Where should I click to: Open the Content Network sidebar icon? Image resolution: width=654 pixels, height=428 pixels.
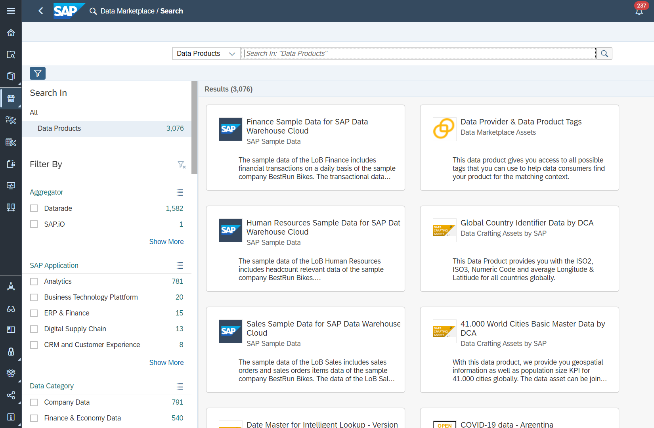click(11, 330)
